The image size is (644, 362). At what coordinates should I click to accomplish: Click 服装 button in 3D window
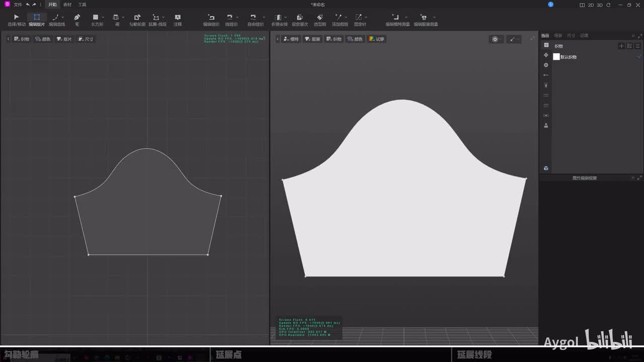pos(312,39)
